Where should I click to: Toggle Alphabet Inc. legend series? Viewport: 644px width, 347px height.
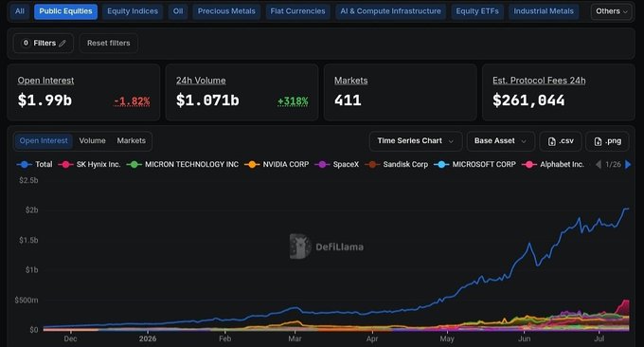553,164
